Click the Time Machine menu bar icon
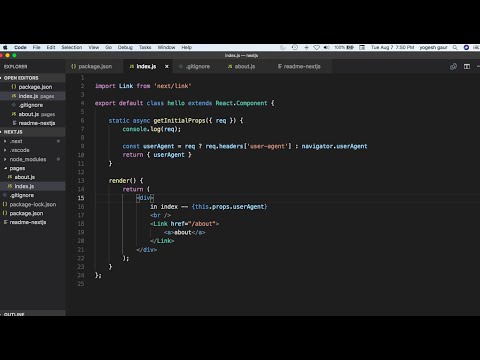Image resolution: width=480 pixels, height=360 pixels. [x=295, y=48]
